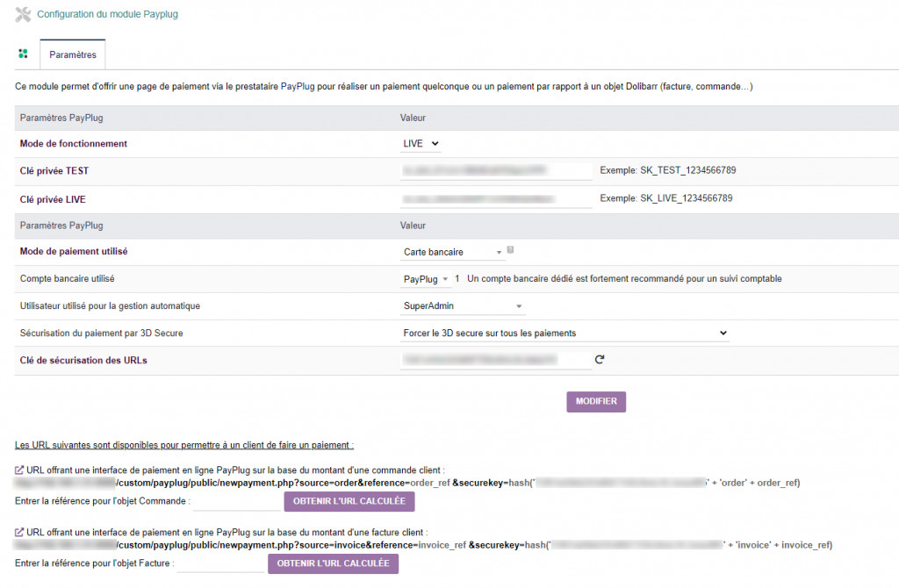Click the PayPlug green dots tab icon

pyautogui.click(x=24, y=54)
